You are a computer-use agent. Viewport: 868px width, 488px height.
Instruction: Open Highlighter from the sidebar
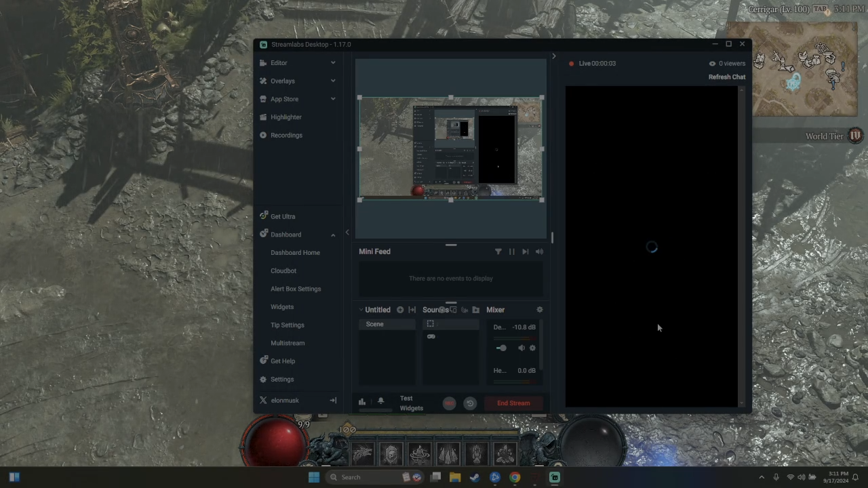point(285,117)
